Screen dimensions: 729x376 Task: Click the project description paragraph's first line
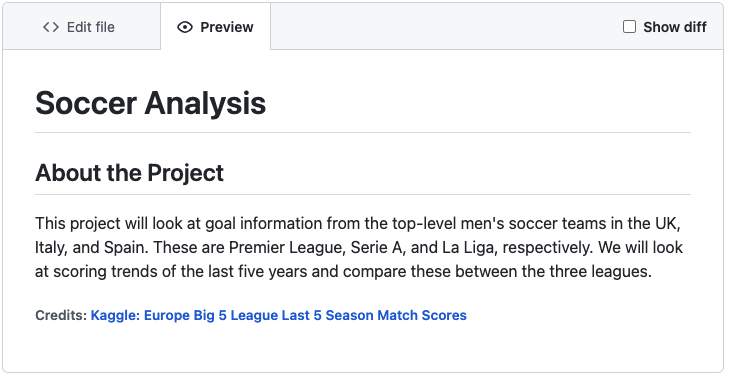(358, 224)
